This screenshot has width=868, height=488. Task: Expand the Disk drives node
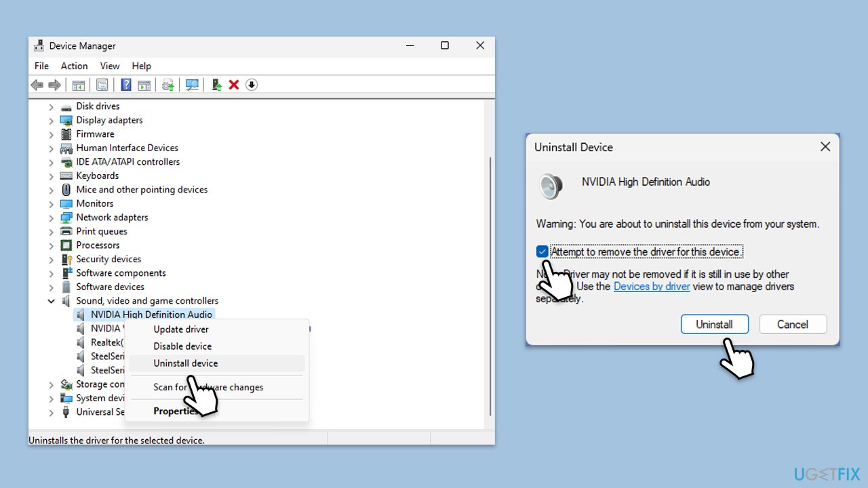pyautogui.click(x=51, y=106)
